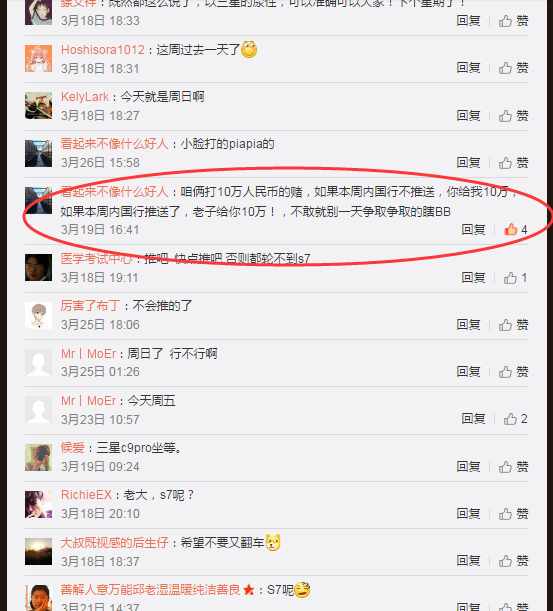The height and width of the screenshot is (611, 553).
Task: Open KelyLark's user profile link
Action: (x=85, y=97)
